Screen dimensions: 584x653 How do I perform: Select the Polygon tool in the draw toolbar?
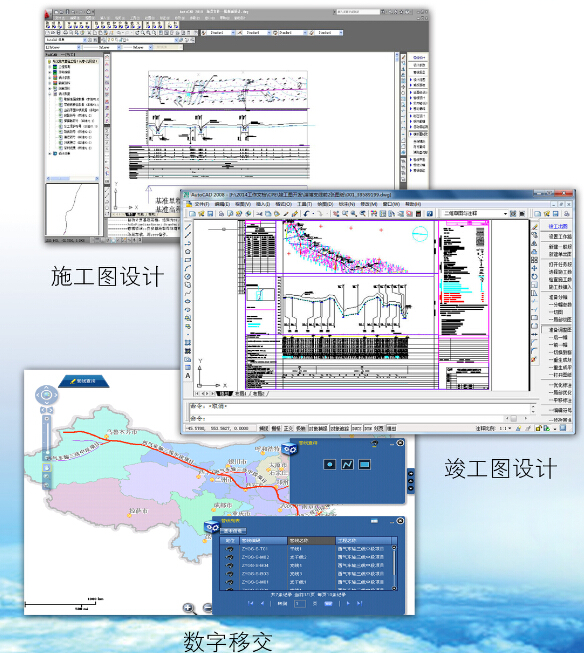188,252
